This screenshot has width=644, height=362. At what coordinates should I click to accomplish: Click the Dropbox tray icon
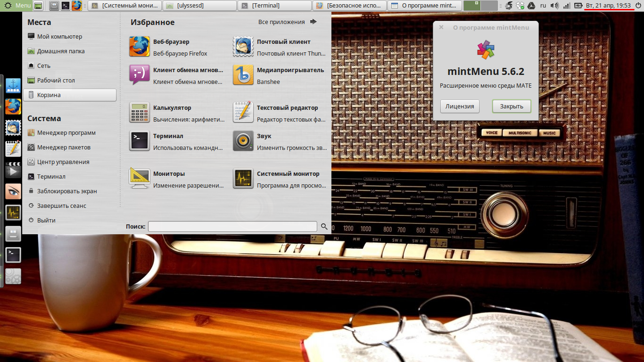point(520,6)
